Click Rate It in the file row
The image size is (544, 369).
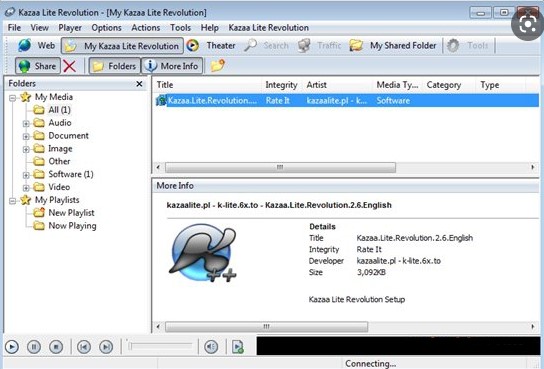tap(278, 101)
